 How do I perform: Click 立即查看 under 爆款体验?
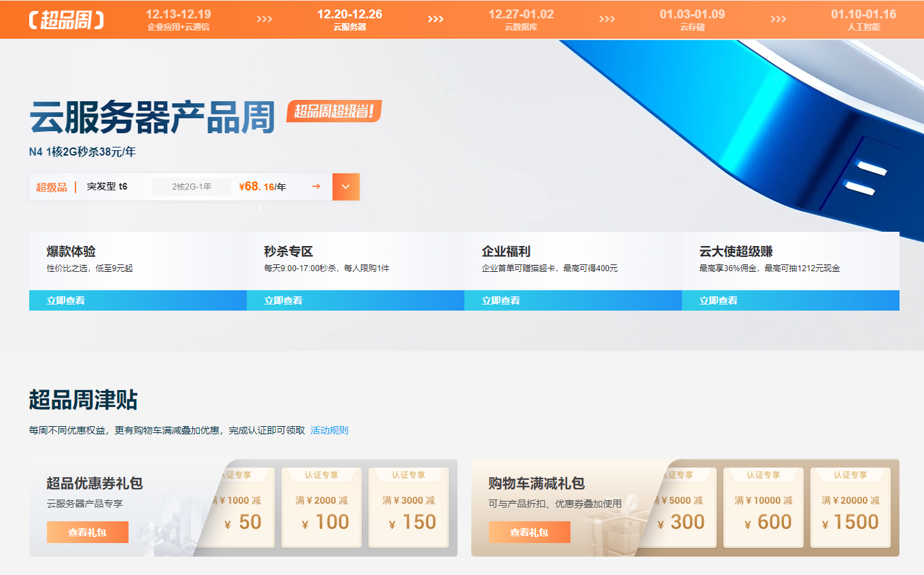66,300
